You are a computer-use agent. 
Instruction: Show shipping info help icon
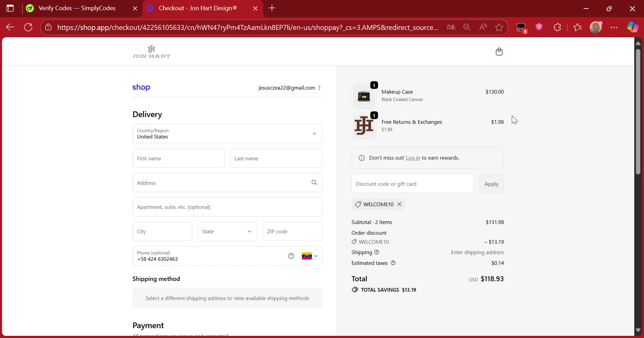click(377, 252)
